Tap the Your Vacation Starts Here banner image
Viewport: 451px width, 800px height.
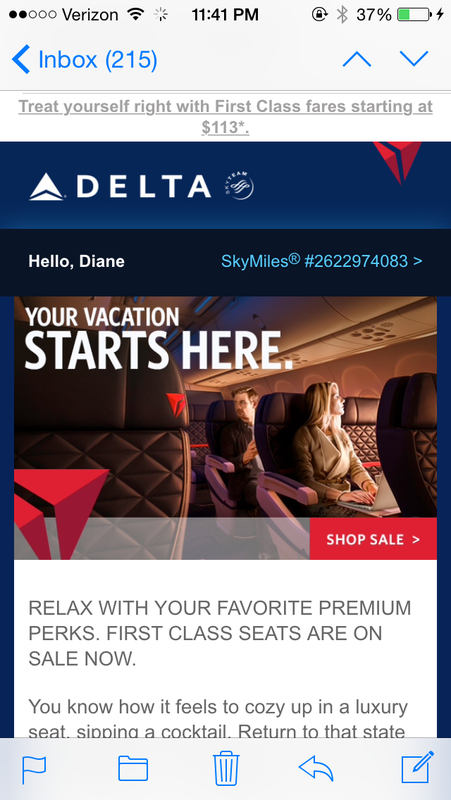(x=226, y=428)
